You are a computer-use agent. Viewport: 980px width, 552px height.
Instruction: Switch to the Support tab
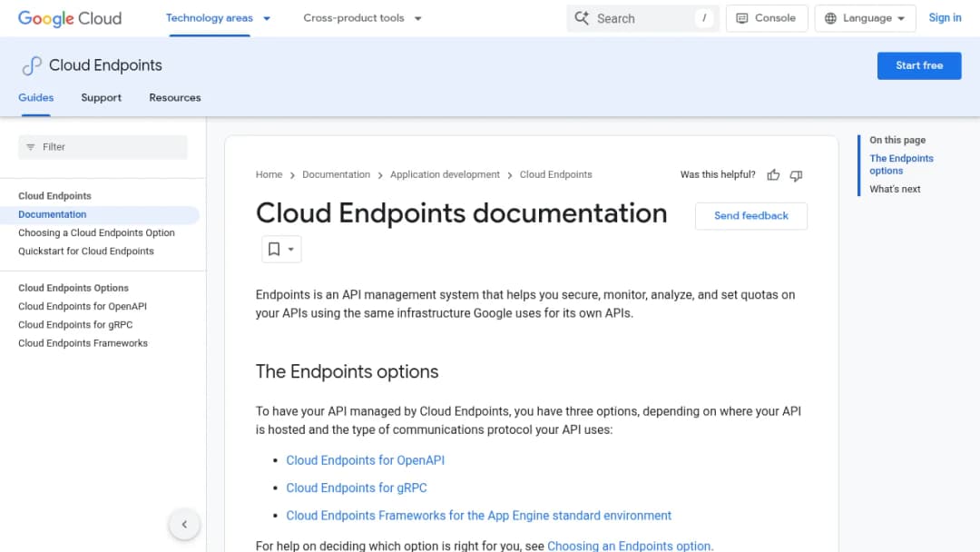(102, 97)
